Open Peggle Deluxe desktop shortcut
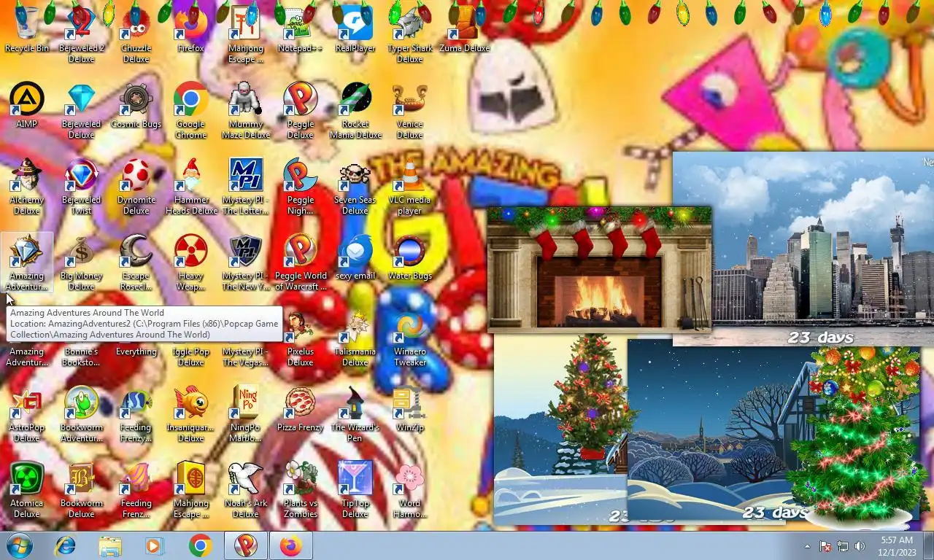 coord(300,111)
